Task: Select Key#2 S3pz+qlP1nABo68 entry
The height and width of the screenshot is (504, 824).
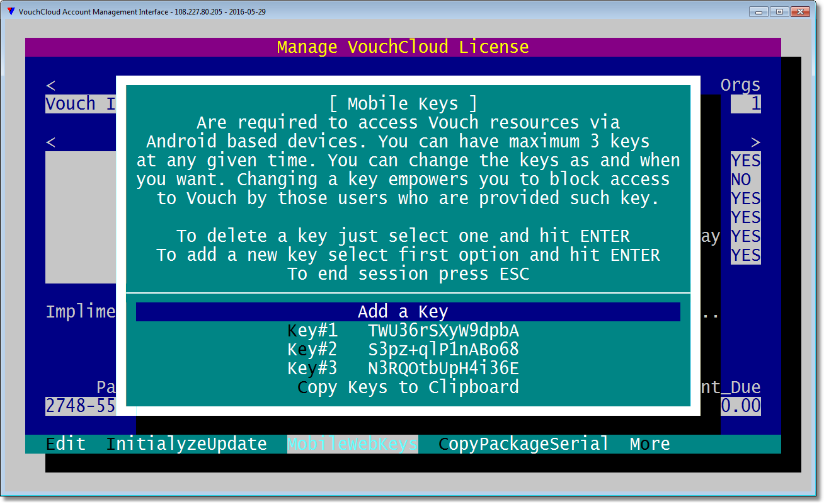Action: point(403,350)
